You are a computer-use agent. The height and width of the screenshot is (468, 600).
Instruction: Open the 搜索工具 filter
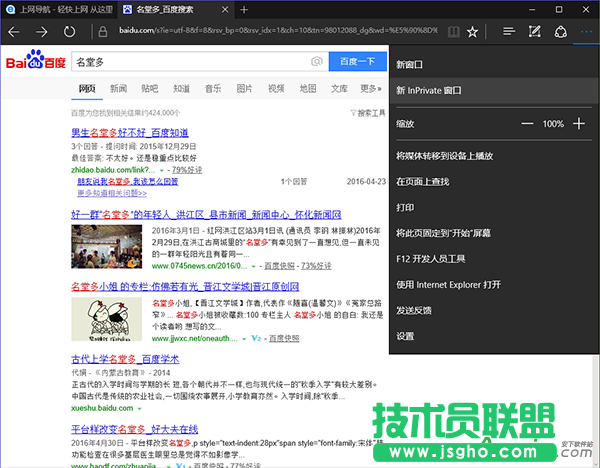point(368,113)
